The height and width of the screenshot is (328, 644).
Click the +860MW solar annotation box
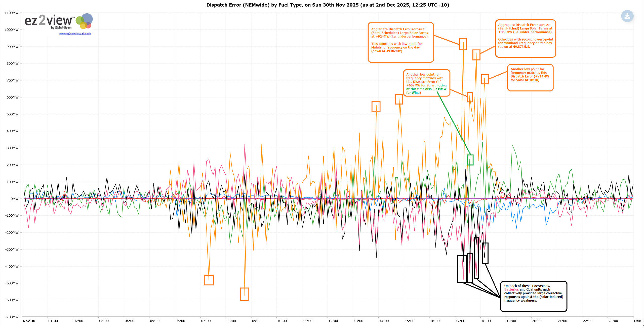(525, 38)
